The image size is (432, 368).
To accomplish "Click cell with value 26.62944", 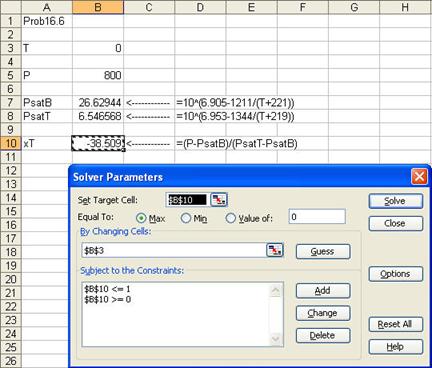I will click(98, 103).
